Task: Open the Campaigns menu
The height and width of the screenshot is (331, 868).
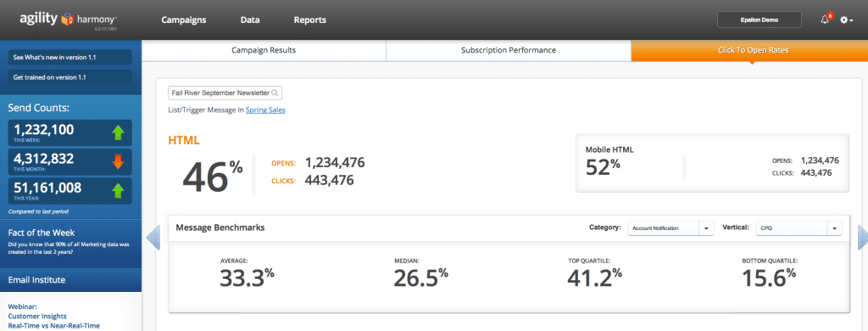Action: tap(184, 20)
